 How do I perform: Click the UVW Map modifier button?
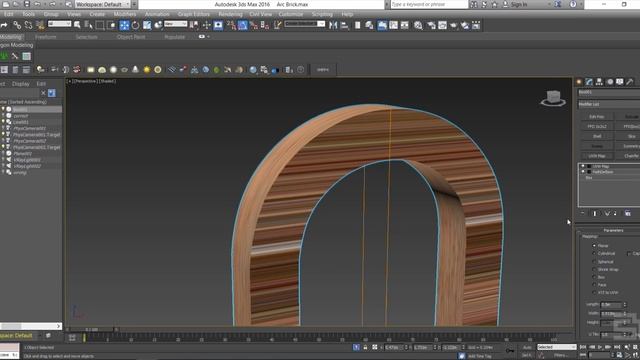597,156
